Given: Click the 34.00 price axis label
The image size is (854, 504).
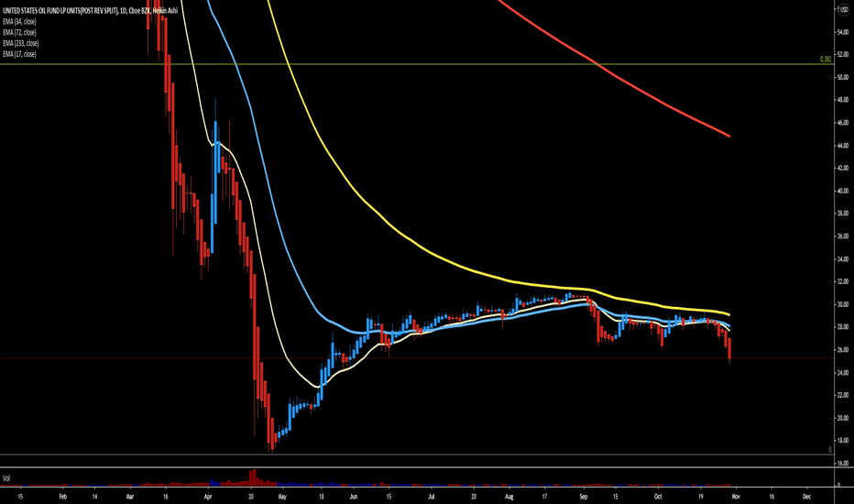Looking at the screenshot, I should [x=843, y=259].
